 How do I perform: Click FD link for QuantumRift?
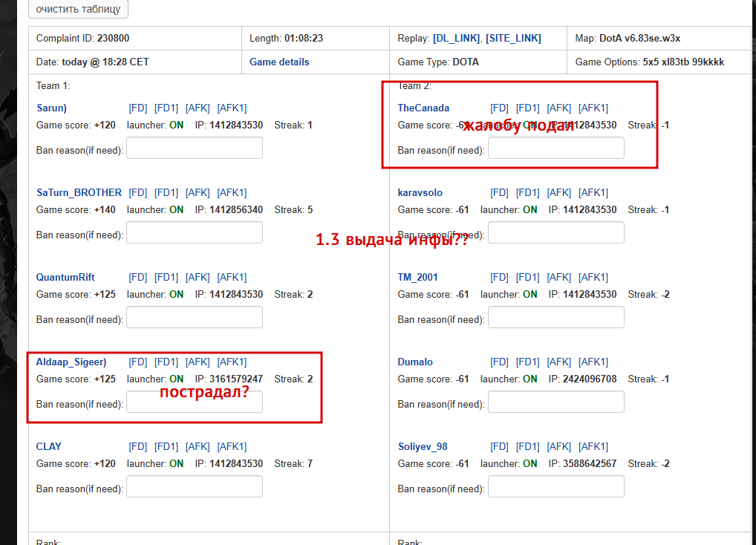click(x=138, y=278)
